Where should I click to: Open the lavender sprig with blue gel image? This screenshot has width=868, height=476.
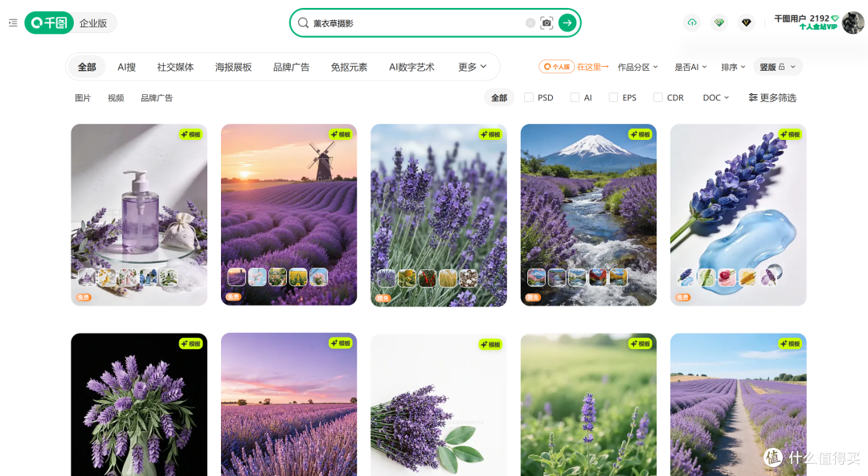point(738,215)
